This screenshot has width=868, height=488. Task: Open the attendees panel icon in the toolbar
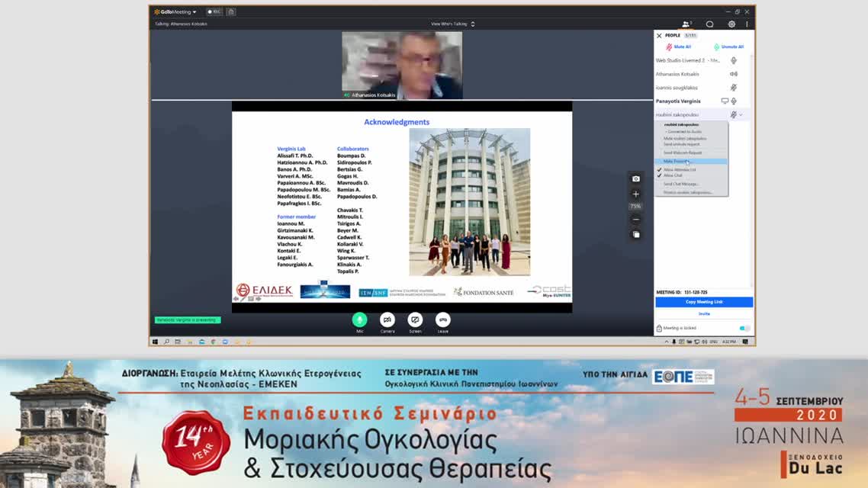tap(688, 24)
